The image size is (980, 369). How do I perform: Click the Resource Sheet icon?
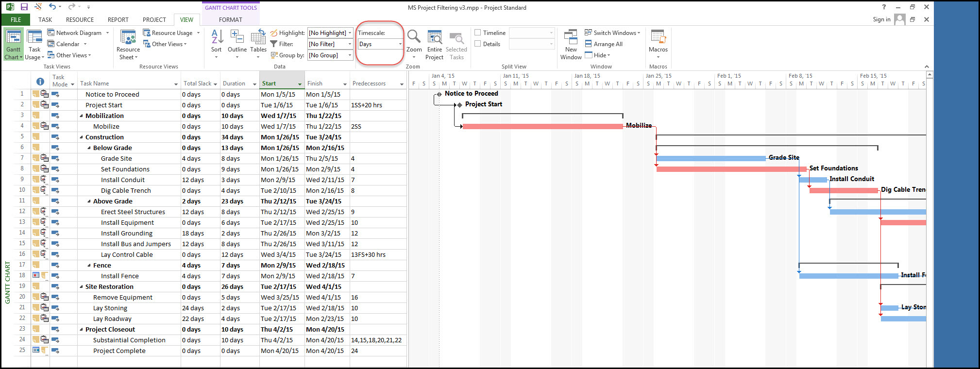click(x=128, y=38)
